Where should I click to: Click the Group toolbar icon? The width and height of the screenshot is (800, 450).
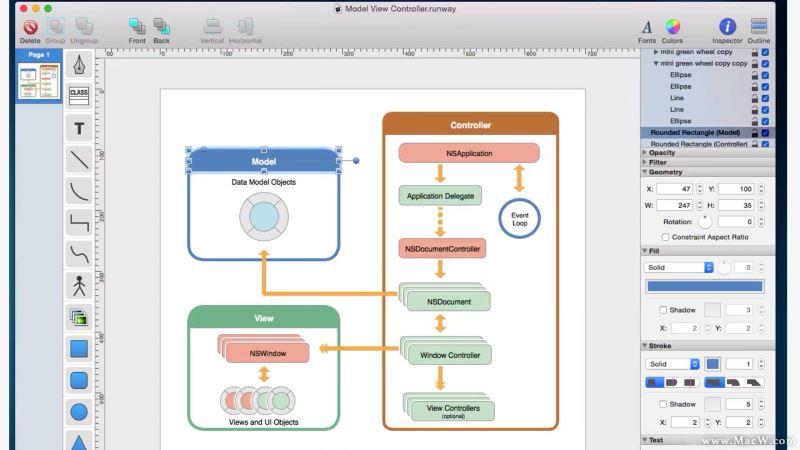point(55,27)
